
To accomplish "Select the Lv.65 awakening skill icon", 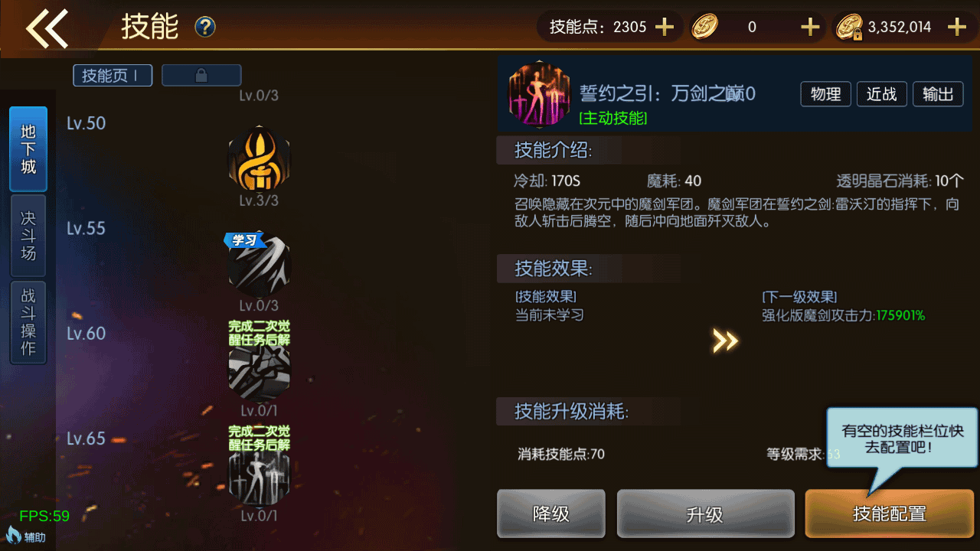I will [260, 478].
